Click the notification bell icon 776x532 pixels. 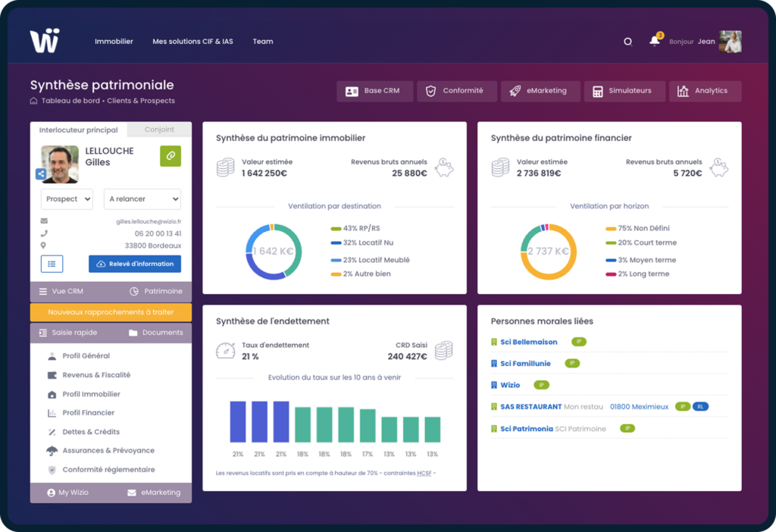pos(653,41)
